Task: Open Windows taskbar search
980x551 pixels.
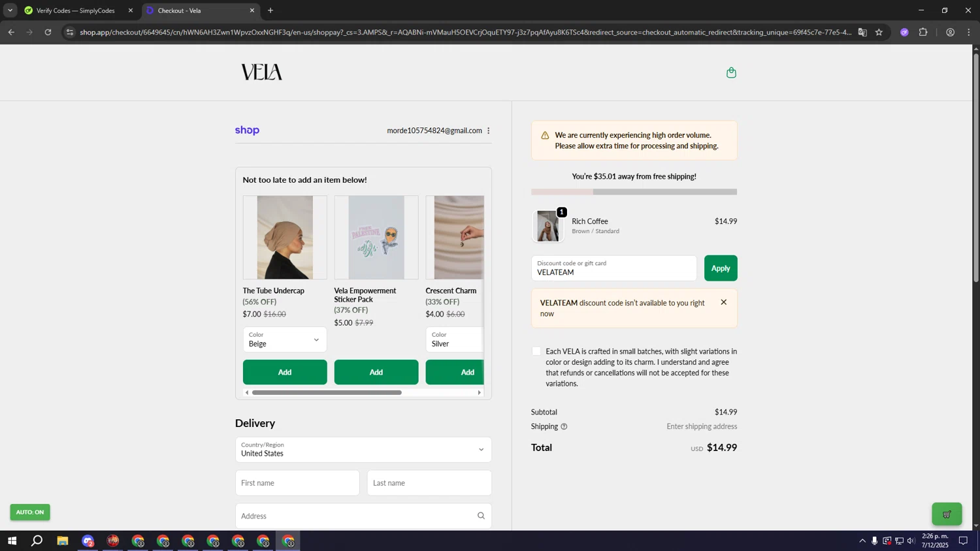Action: click(37, 541)
